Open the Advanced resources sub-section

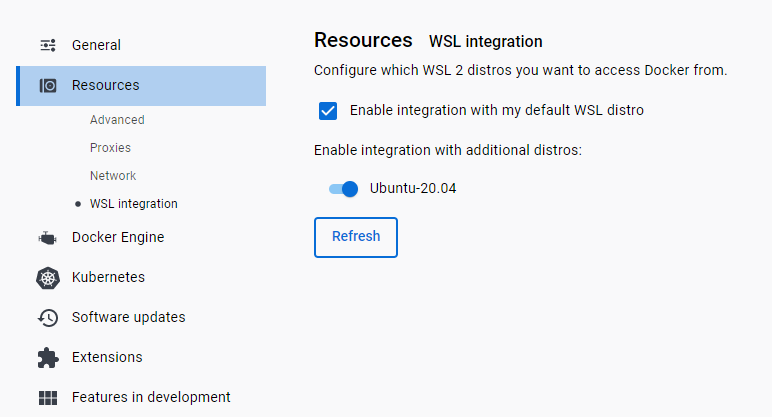tap(117, 120)
